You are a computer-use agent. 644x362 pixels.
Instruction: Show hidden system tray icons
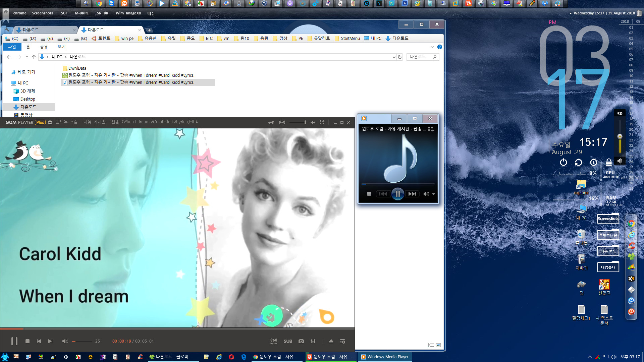coord(589,357)
